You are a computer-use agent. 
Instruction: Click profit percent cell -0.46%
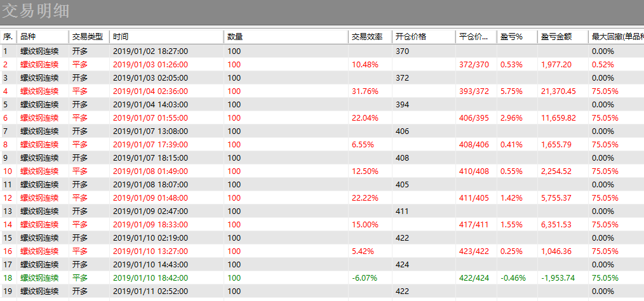pos(513,278)
